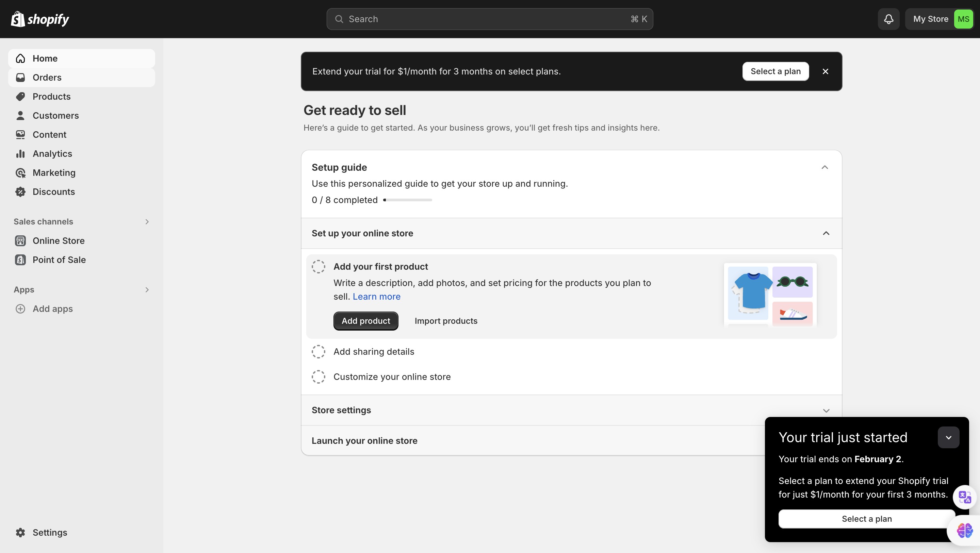Viewport: 980px width, 553px height.
Task: Click the Point of Sale icon
Action: (x=20, y=260)
